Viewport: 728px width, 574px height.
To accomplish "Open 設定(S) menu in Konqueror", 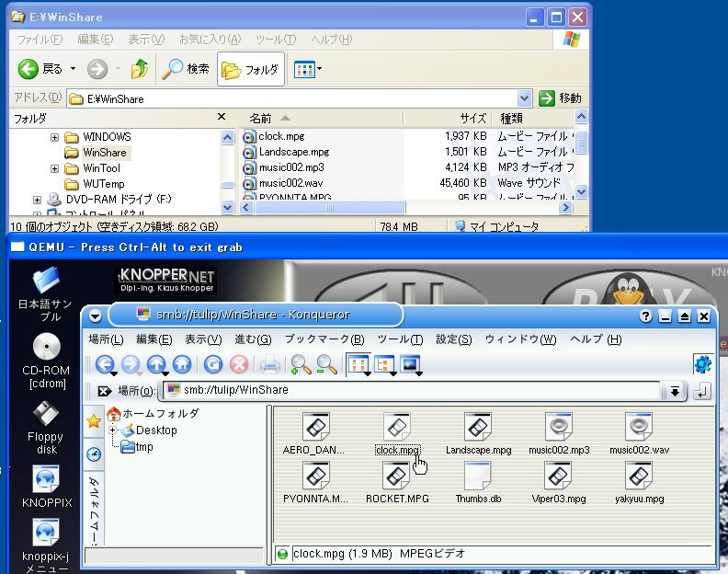I will [x=453, y=339].
